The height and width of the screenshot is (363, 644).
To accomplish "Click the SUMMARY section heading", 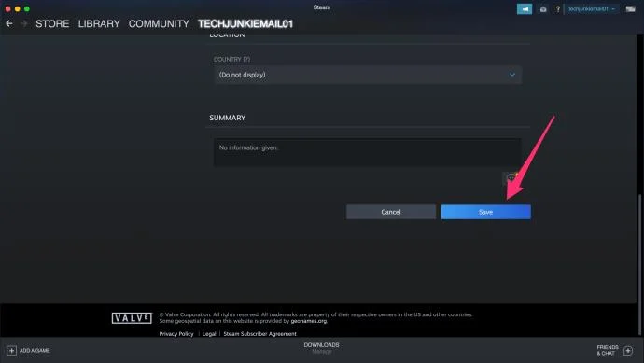I will [227, 118].
